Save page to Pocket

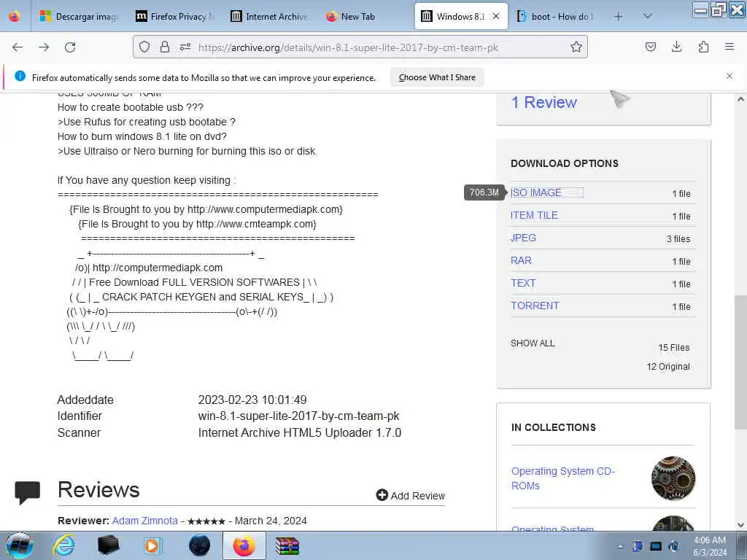click(x=650, y=47)
